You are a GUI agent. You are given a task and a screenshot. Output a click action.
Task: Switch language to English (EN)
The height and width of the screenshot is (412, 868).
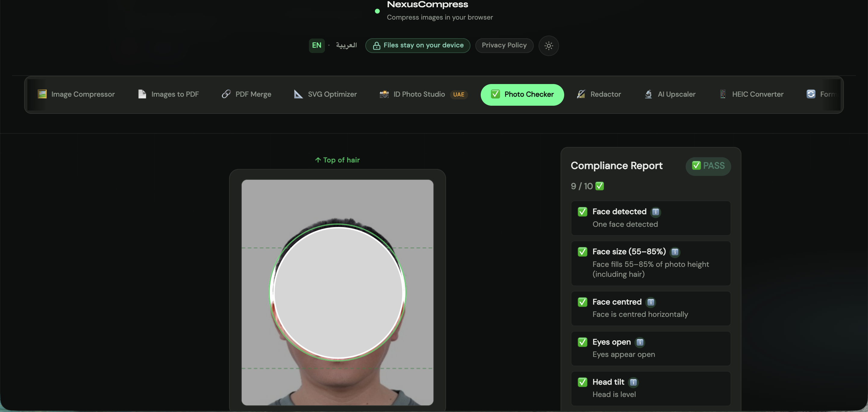[316, 45]
